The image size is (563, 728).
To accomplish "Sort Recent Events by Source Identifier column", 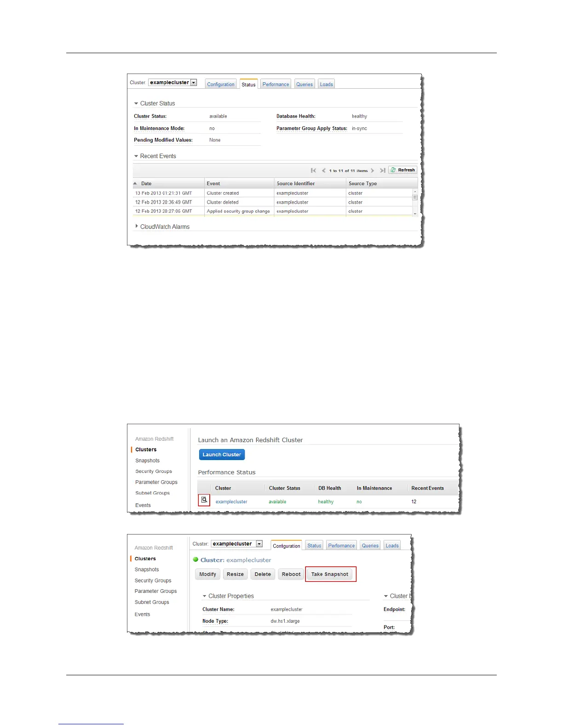I will (310, 183).
